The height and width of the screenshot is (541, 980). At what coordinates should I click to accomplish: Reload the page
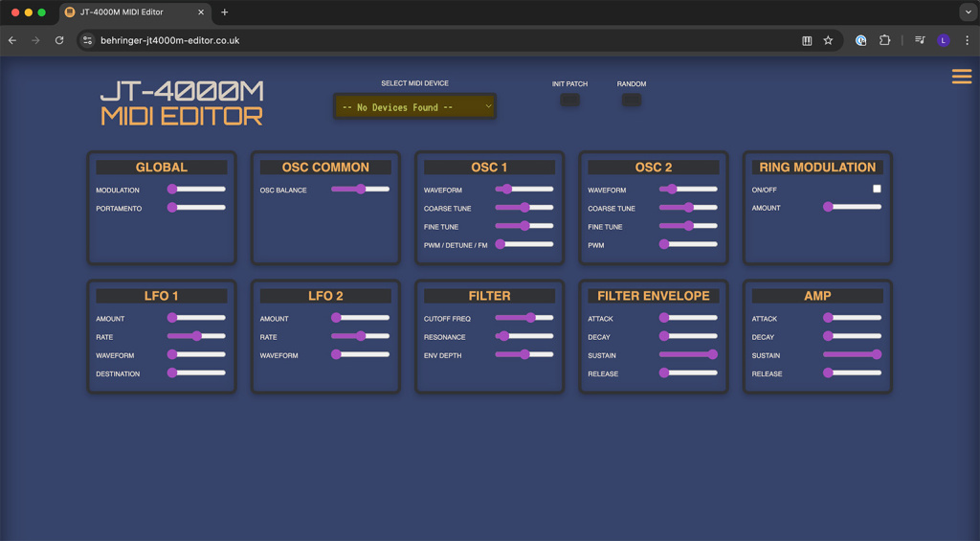coord(59,41)
